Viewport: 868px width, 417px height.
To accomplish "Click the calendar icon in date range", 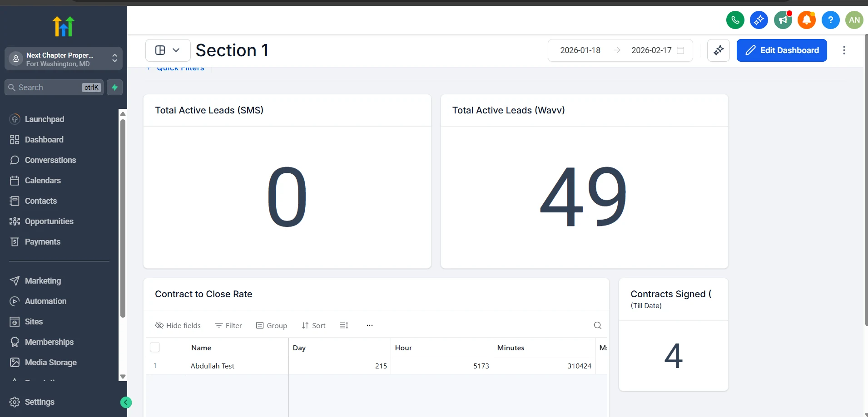I will pyautogui.click(x=680, y=50).
